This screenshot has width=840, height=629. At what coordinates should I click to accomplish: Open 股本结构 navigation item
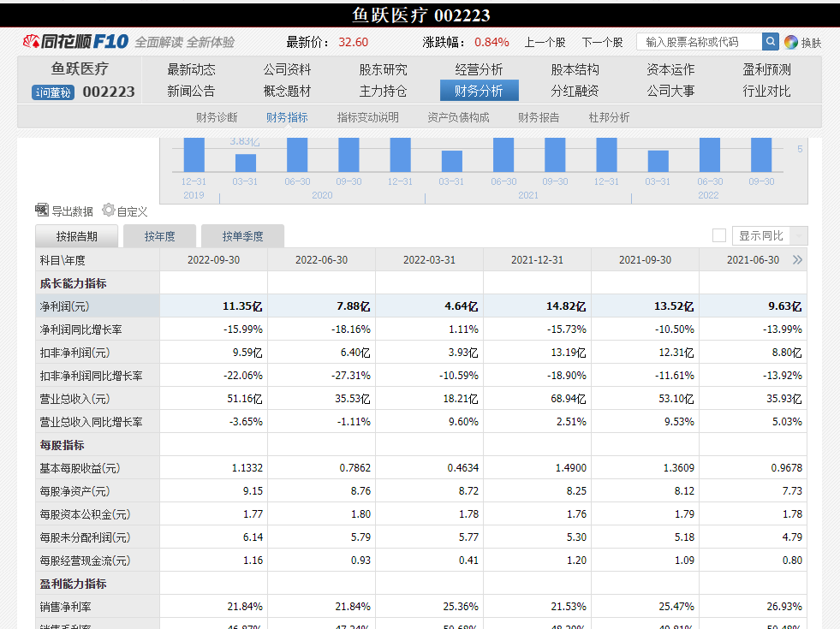[x=575, y=69]
